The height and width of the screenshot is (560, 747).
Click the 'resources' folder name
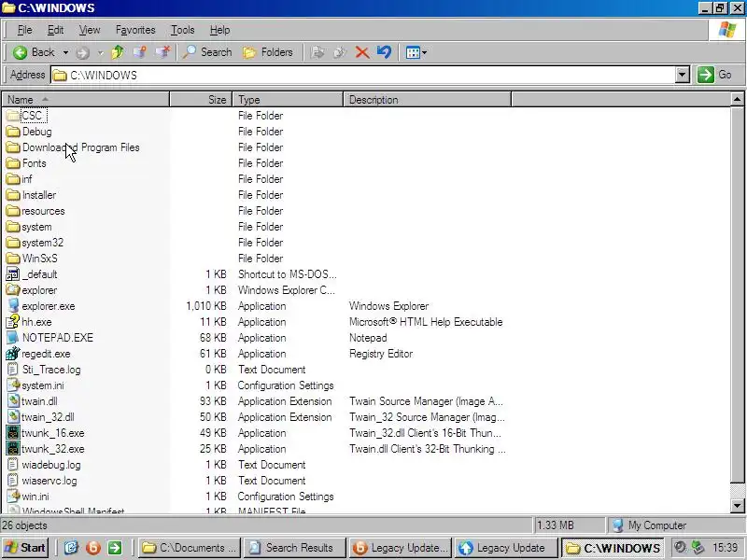click(43, 211)
